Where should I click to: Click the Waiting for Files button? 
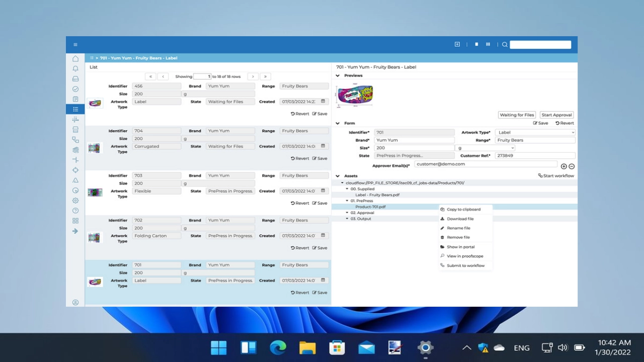tap(517, 115)
